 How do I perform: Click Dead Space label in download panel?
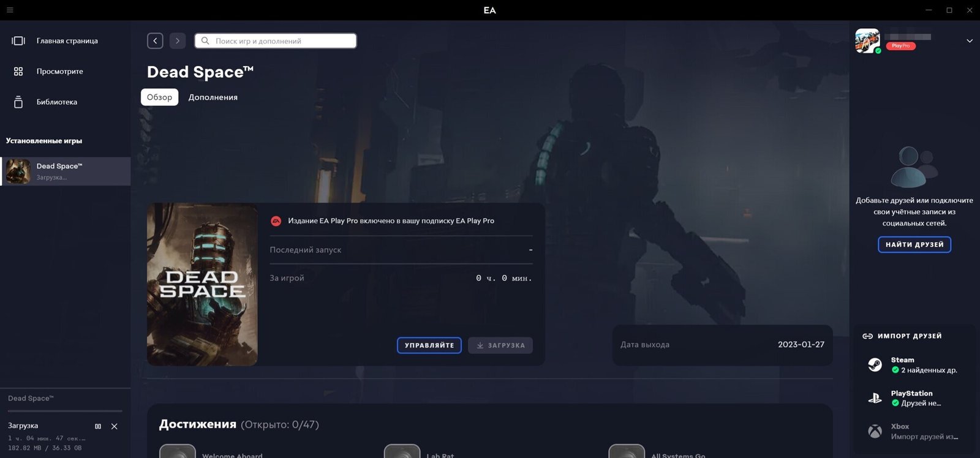tap(31, 399)
